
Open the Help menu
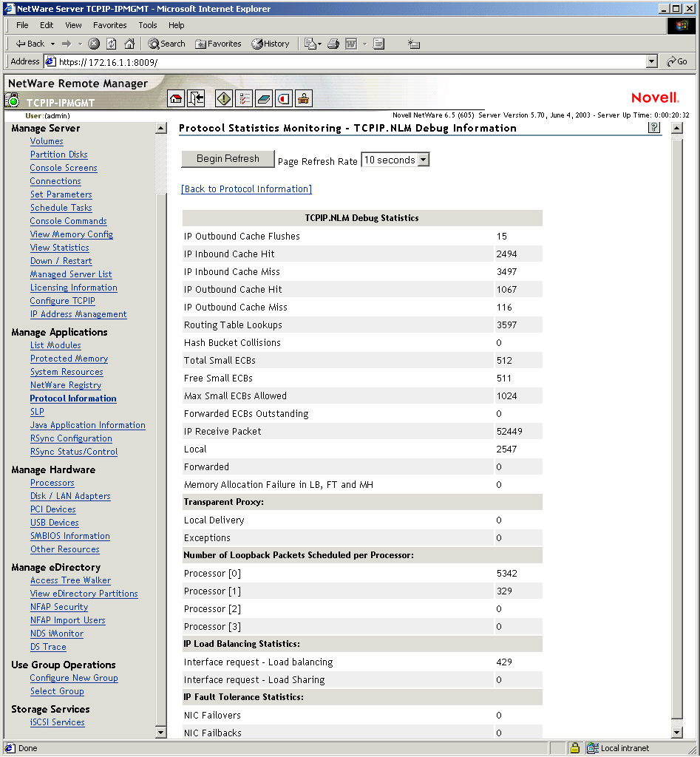coord(176,25)
